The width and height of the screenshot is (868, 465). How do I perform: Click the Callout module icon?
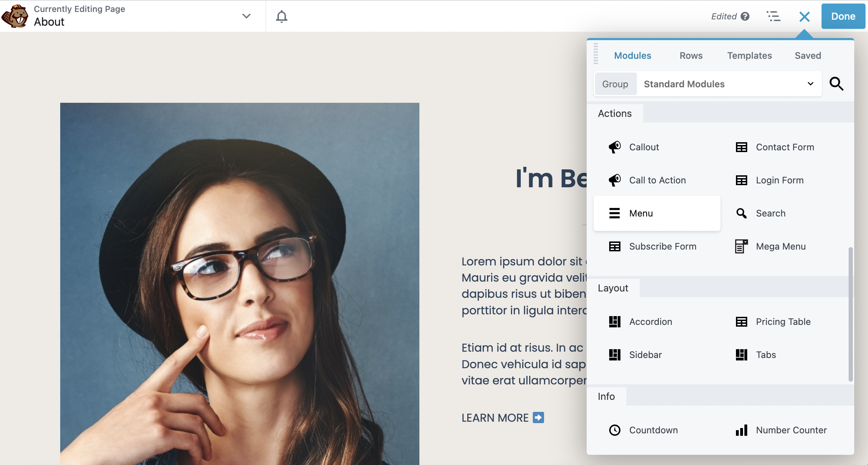point(614,146)
